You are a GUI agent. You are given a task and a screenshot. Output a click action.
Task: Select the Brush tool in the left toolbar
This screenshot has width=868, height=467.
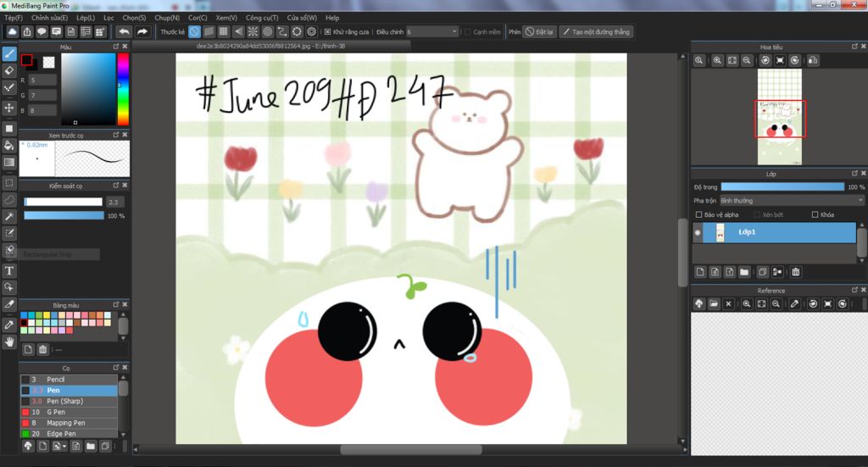click(8, 53)
